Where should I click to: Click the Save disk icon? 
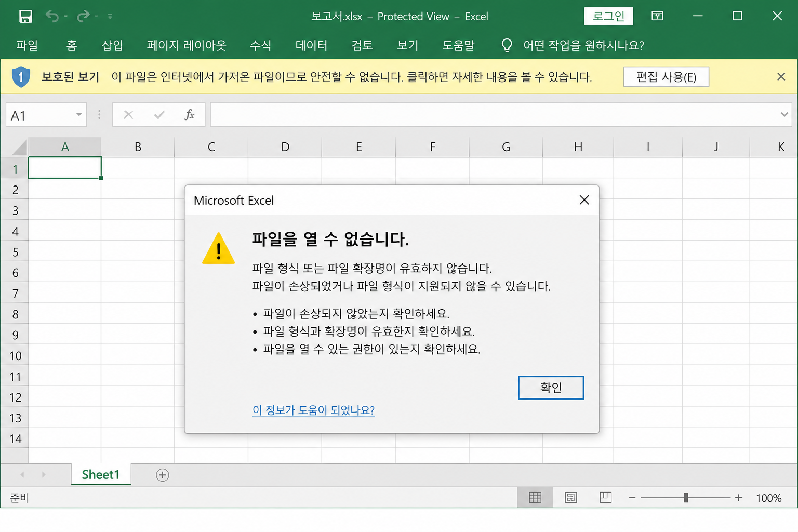pyautogui.click(x=25, y=17)
